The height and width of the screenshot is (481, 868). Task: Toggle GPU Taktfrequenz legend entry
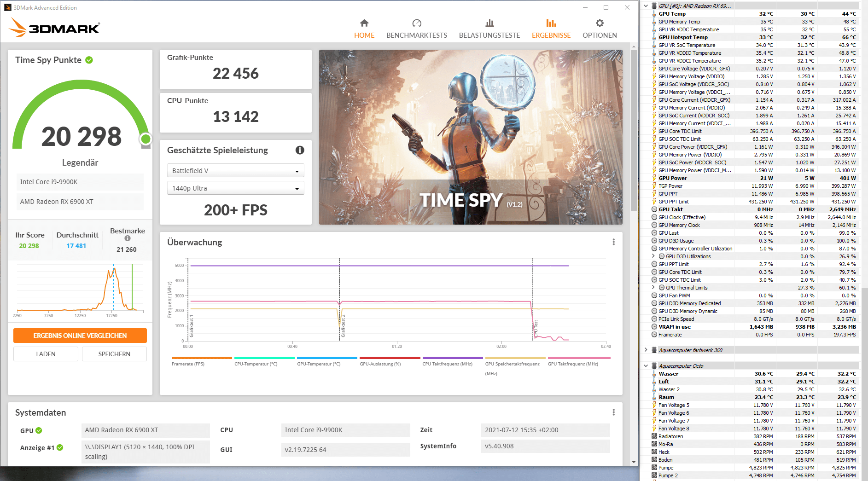click(x=573, y=364)
